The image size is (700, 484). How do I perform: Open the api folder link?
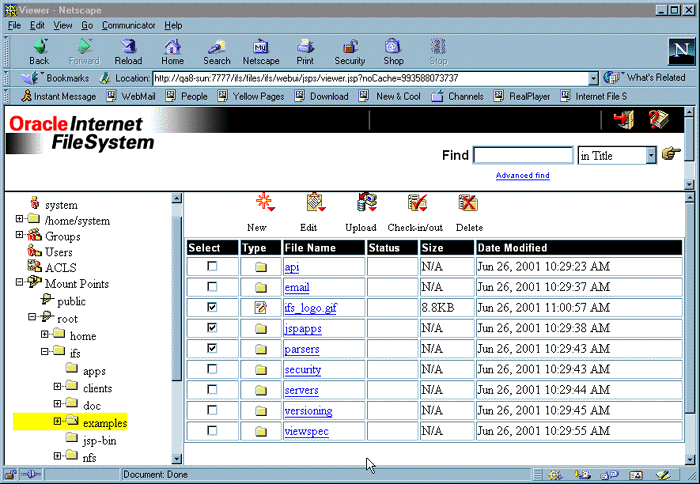point(292,267)
